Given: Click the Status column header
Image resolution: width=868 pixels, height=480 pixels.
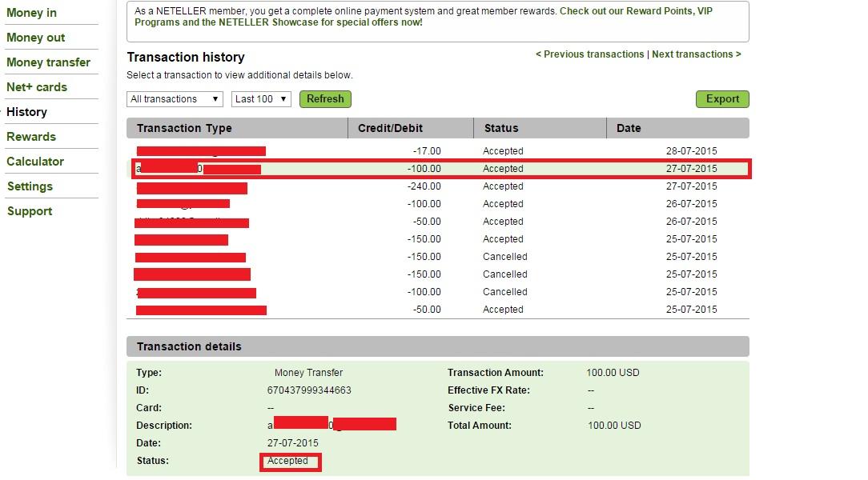Looking at the screenshot, I should click(x=501, y=128).
